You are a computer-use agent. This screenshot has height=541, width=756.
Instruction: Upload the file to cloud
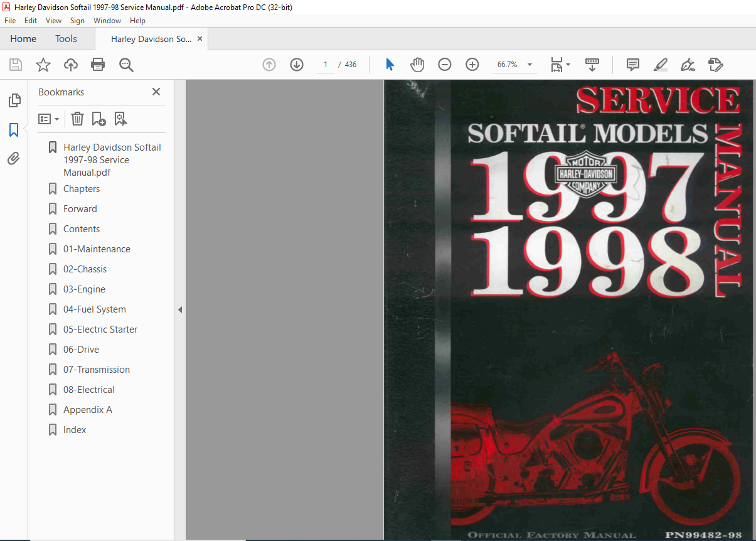71,65
